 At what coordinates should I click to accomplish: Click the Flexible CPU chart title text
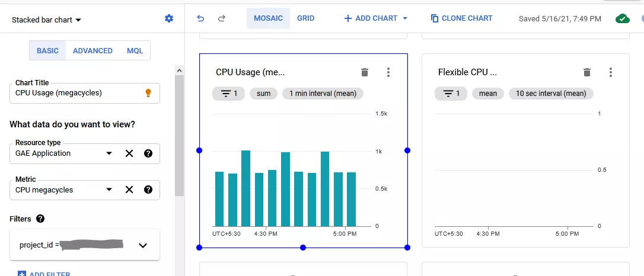pos(467,73)
